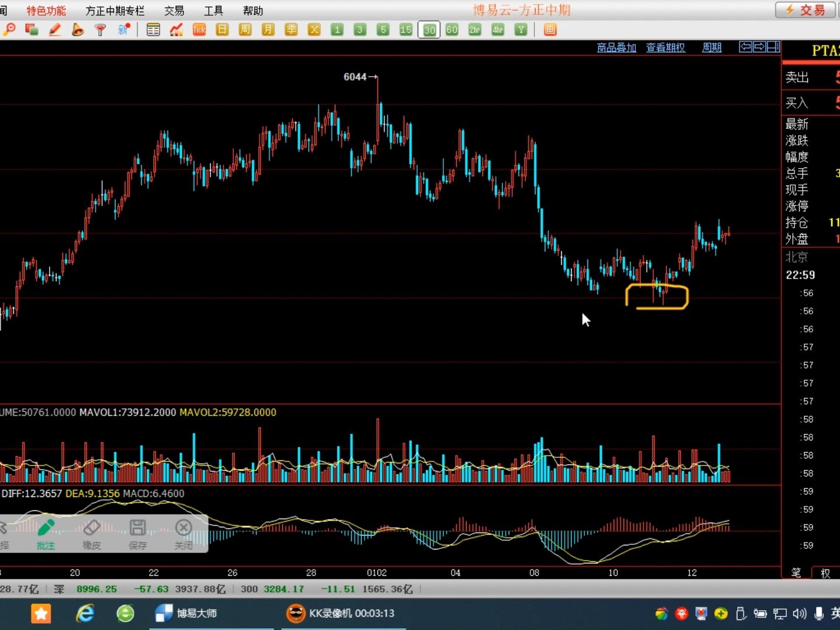
Task: Open the magnifier search tool
Action: tap(9, 30)
